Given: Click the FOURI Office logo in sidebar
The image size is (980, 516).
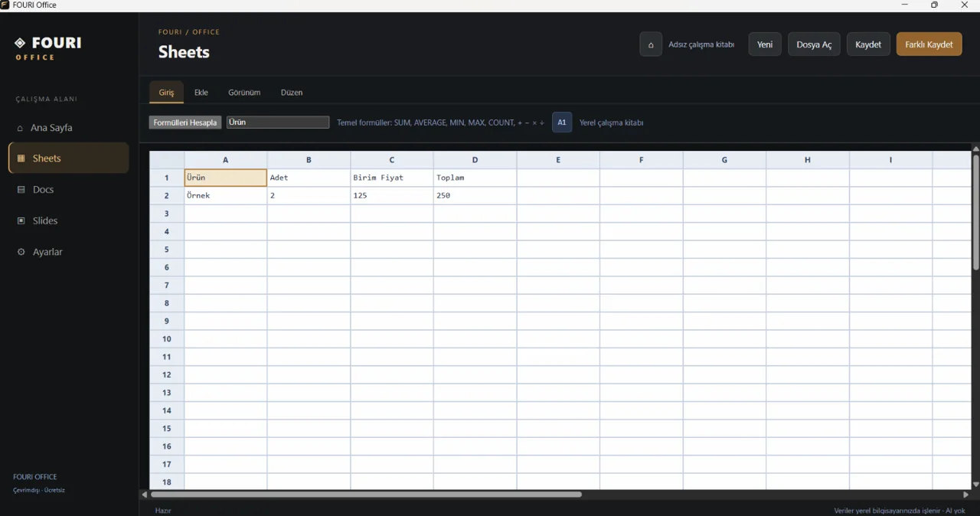Looking at the screenshot, I should pyautogui.click(x=48, y=48).
